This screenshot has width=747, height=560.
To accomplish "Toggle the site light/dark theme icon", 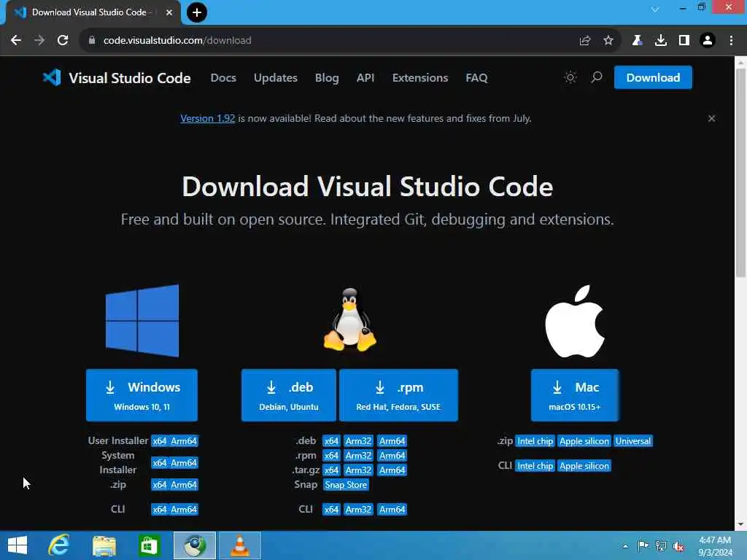I will click(x=570, y=77).
